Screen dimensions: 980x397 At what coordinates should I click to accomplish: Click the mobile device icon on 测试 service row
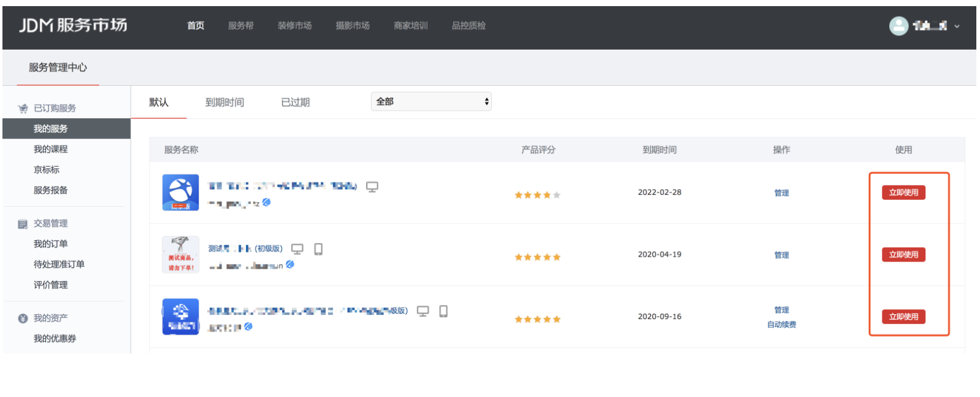[318, 249]
